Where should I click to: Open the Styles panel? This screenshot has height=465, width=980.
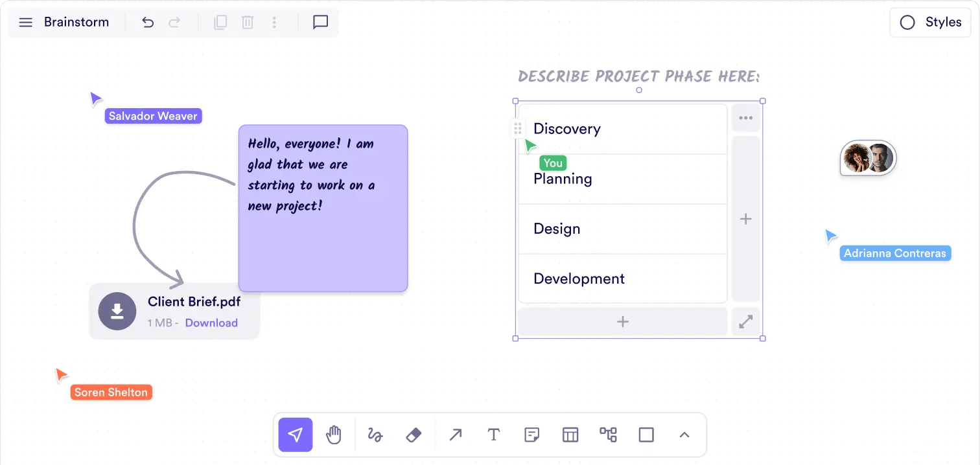pos(930,23)
